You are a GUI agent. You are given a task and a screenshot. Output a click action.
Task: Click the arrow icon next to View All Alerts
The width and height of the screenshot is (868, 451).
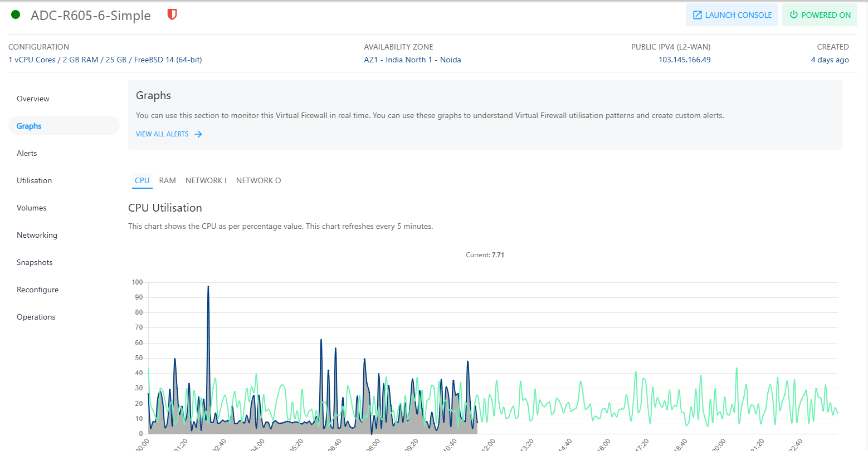[198, 134]
